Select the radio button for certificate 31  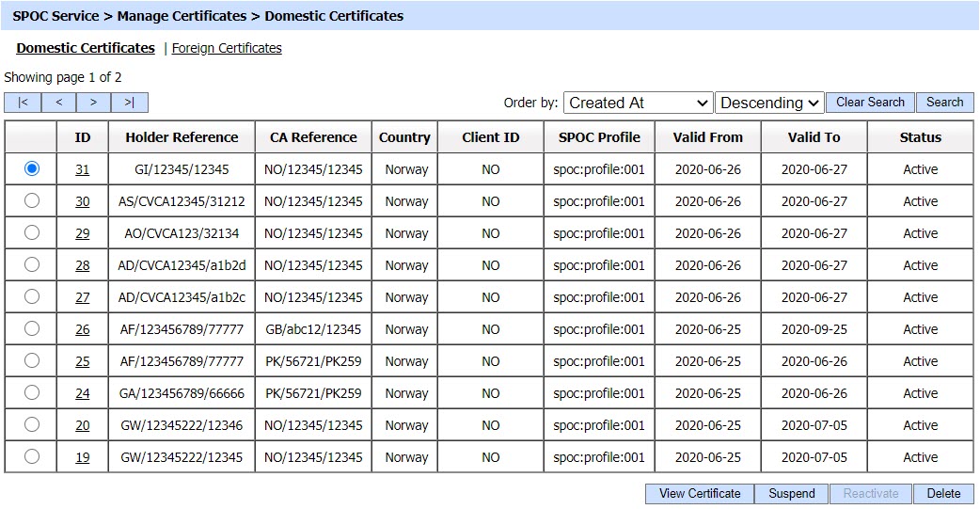point(32,168)
